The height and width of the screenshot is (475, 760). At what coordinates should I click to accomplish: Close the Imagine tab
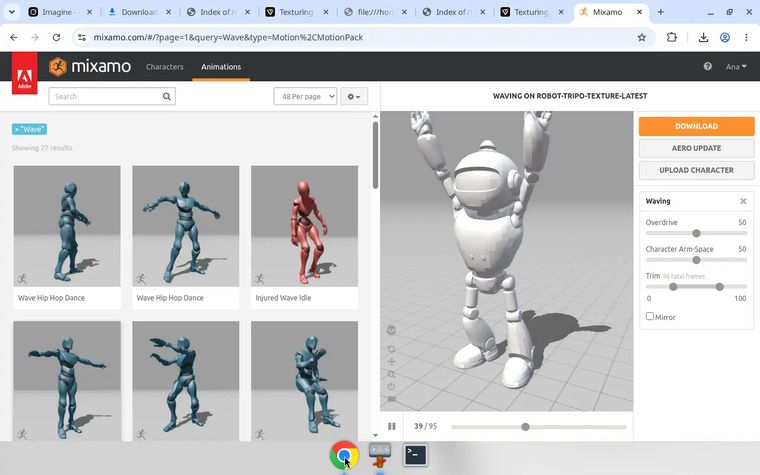tap(89, 12)
